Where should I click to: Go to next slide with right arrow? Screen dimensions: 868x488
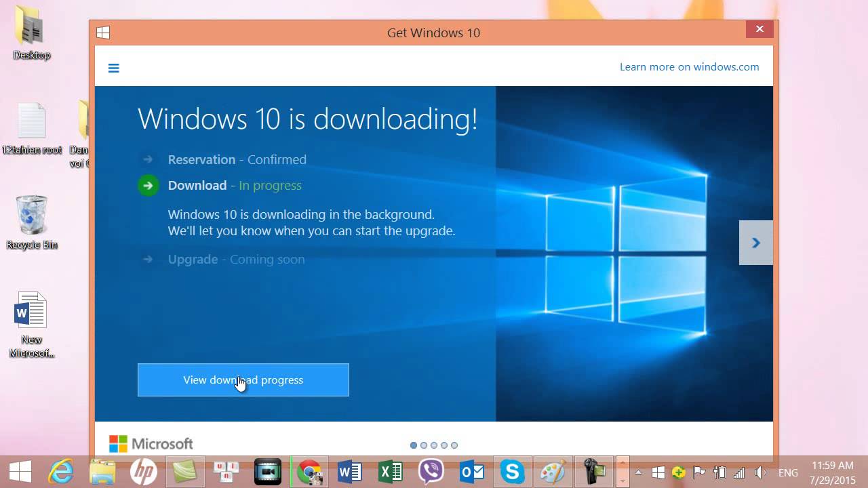coord(755,243)
